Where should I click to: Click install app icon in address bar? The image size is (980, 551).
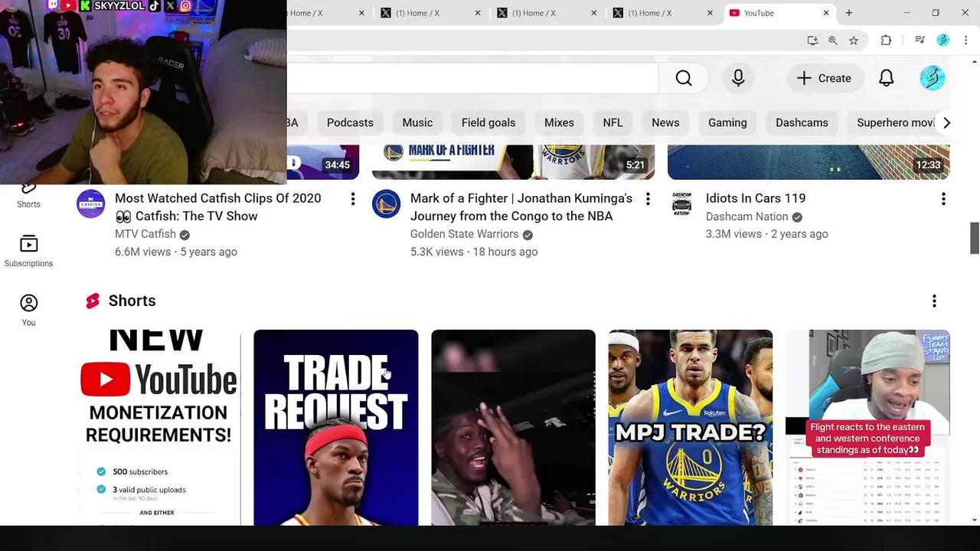pos(812,41)
